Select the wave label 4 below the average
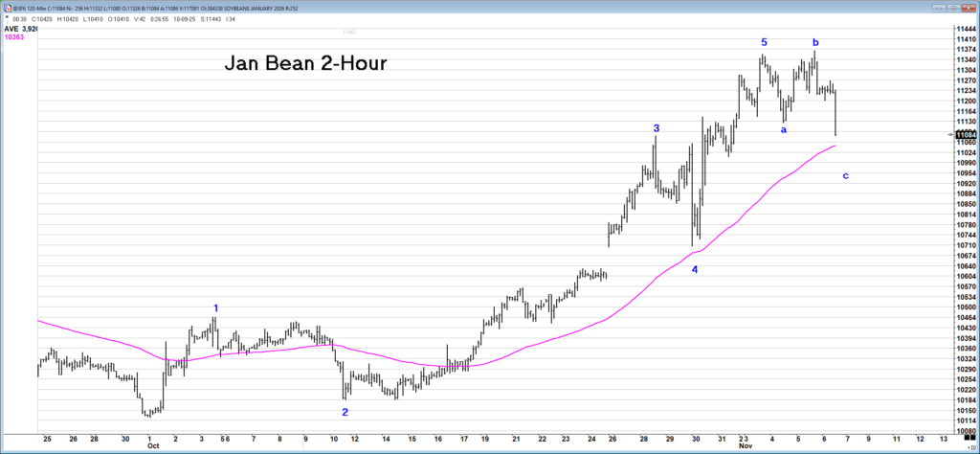Viewport: 980px width, 454px height. click(x=695, y=269)
